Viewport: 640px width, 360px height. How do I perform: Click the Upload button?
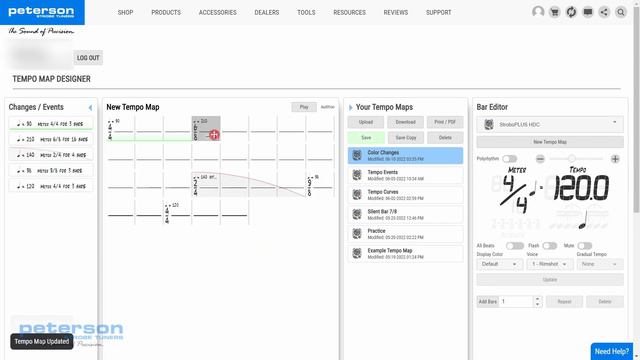pos(366,122)
